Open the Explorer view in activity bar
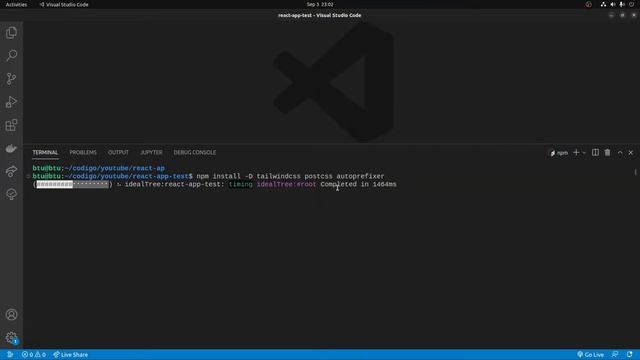This screenshot has height=360, width=640. point(11,33)
